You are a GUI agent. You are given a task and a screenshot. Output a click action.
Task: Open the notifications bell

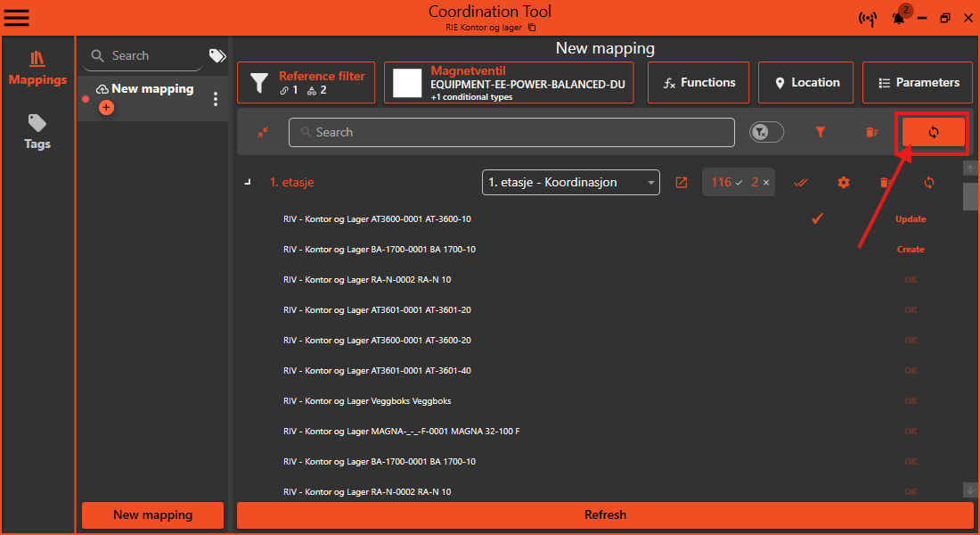point(898,18)
